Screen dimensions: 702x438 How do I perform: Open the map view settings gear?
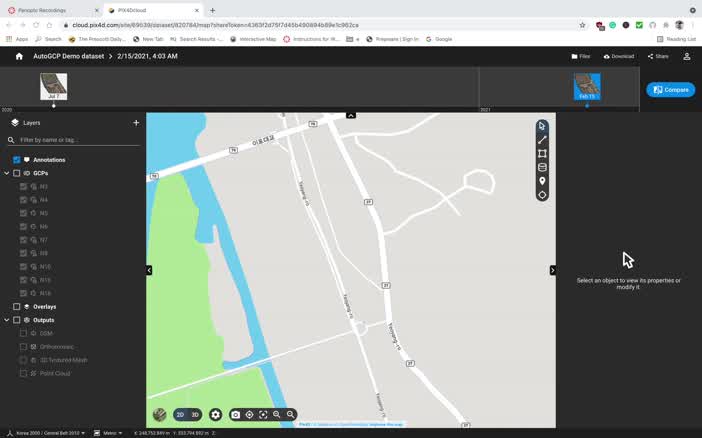click(215, 414)
